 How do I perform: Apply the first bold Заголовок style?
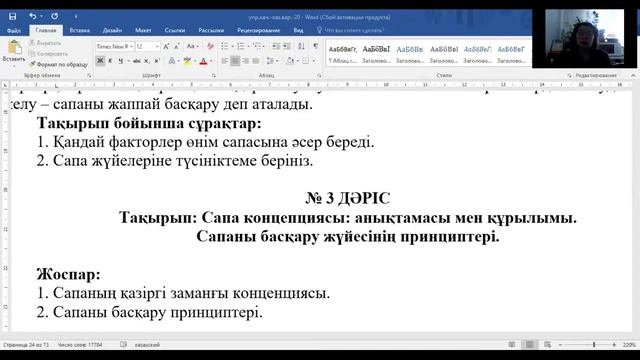click(376, 54)
